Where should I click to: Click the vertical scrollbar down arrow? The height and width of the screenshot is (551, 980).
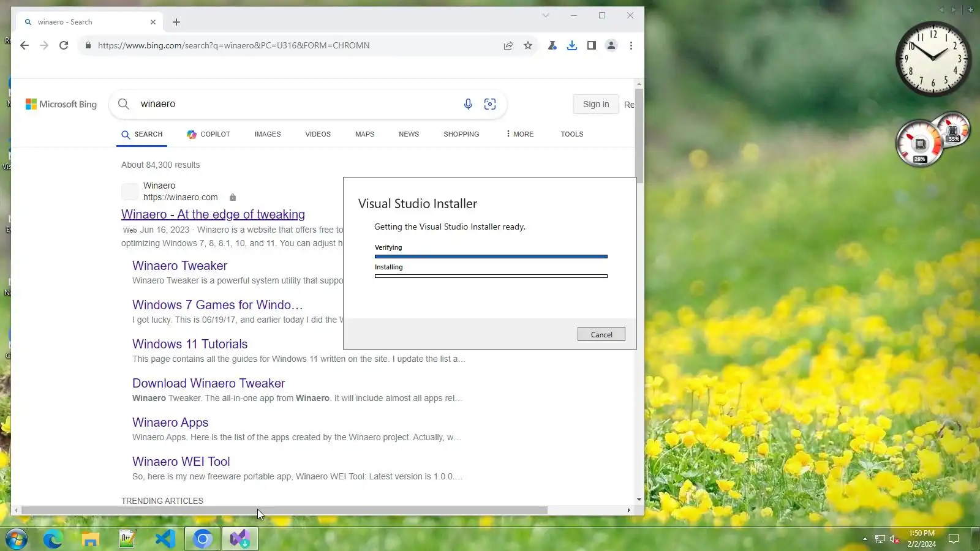(x=639, y=500)
